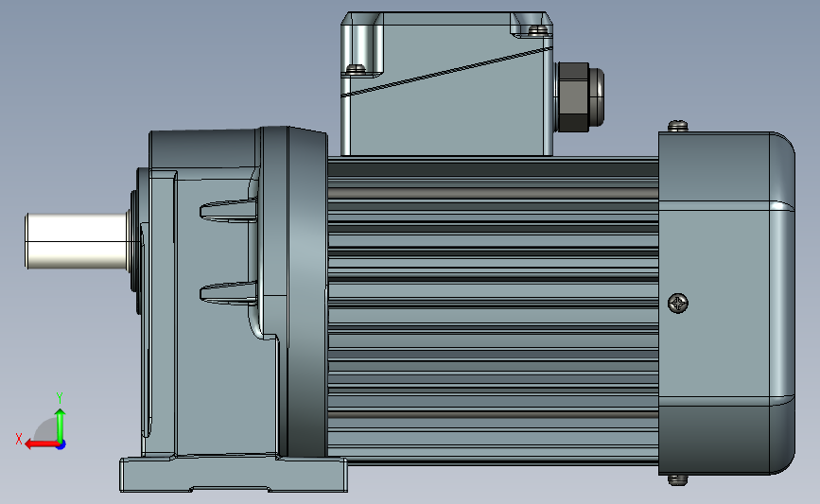This screenshot has height=504, width=820.
Task: Select the lower rib on the gearbox housing
Action: pyautogui.click(x=229, y=293)
